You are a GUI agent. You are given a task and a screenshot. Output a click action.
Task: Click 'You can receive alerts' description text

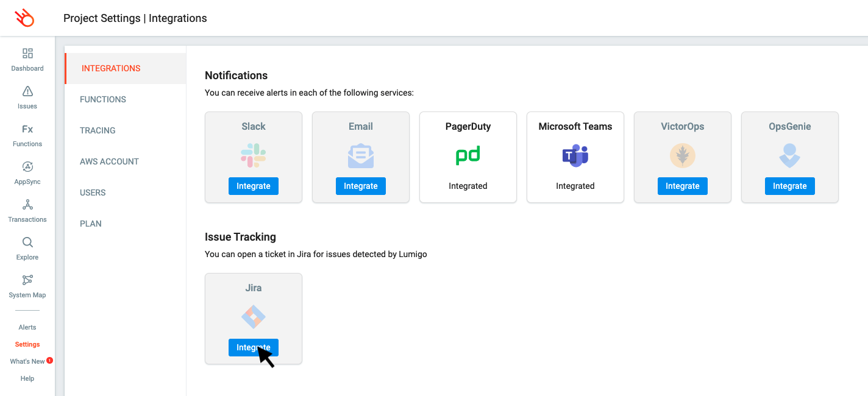point(309,93)
